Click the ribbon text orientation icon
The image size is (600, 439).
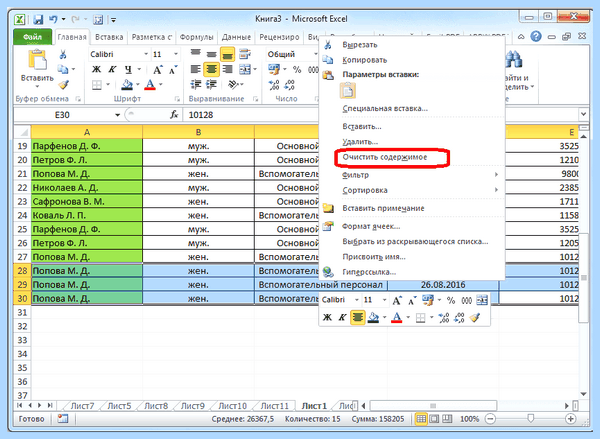click(x=233, y=84)
